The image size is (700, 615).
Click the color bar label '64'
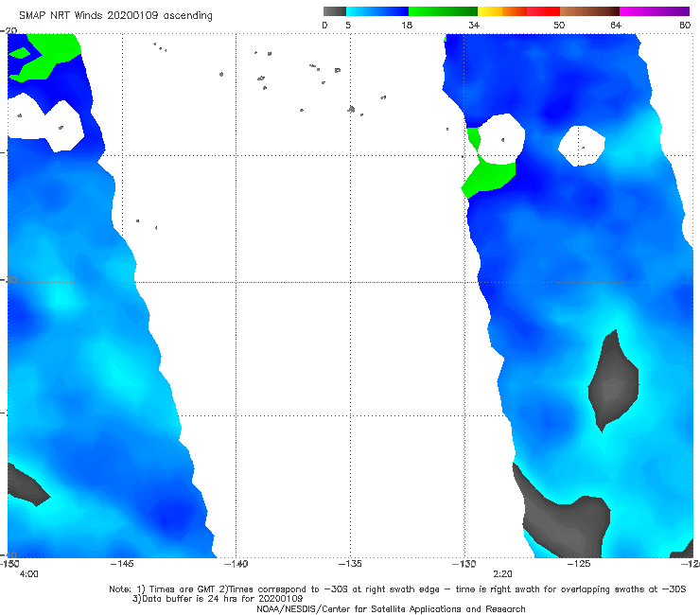pyautogui.click(x=616, y=25)
